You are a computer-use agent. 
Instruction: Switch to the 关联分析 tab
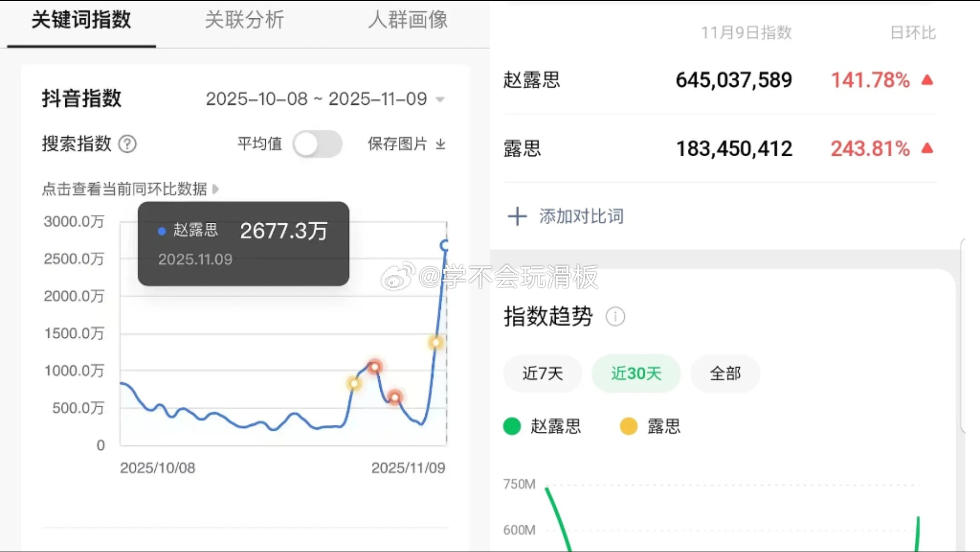pos(245,20)
